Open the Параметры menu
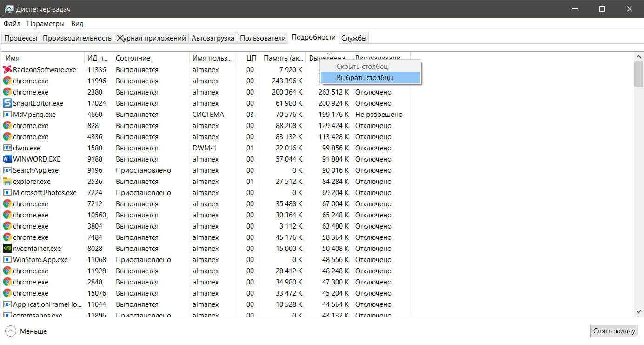The height and width of the screenshot is (345, 644). pos(46,24)
